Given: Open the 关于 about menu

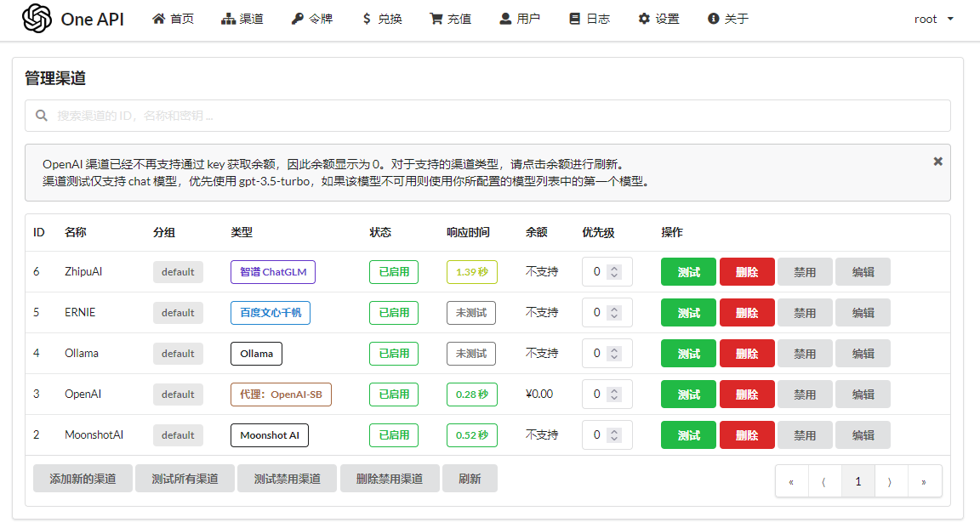Looking at the screenshot, I should (728, 19).
